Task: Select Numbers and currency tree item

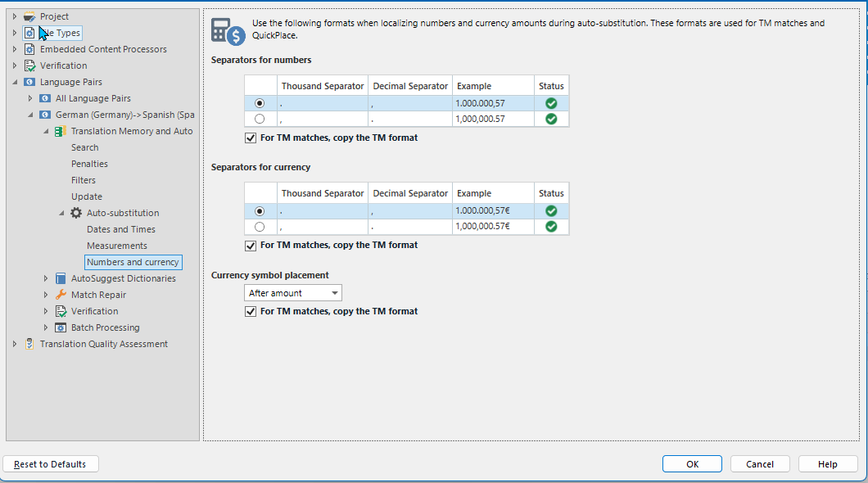Action: [x=133, y=262]
